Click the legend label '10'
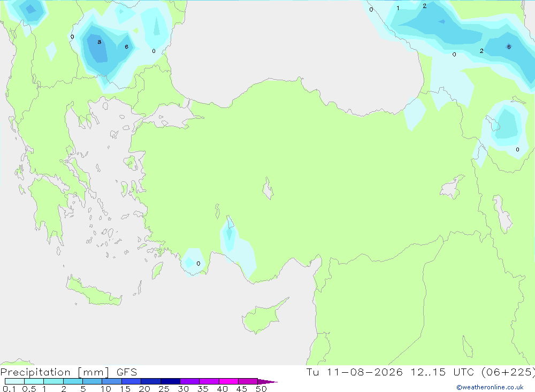 tap(106, 389)
